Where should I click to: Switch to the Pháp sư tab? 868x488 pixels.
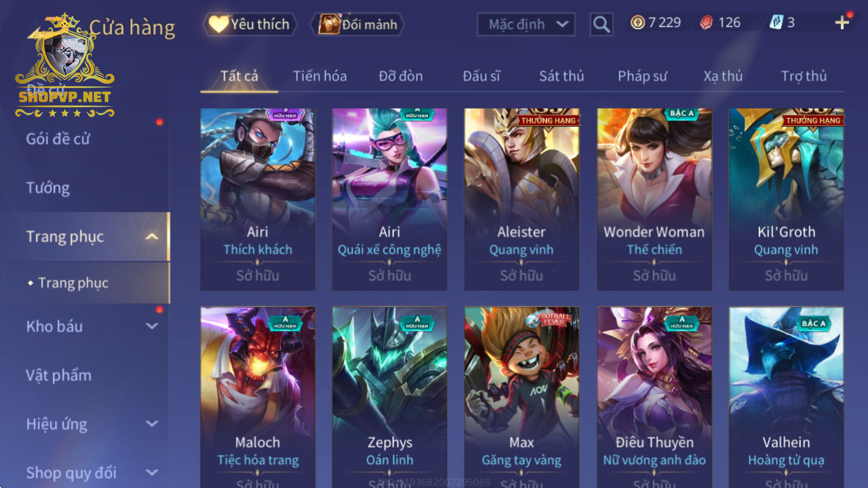pos(642,76)
